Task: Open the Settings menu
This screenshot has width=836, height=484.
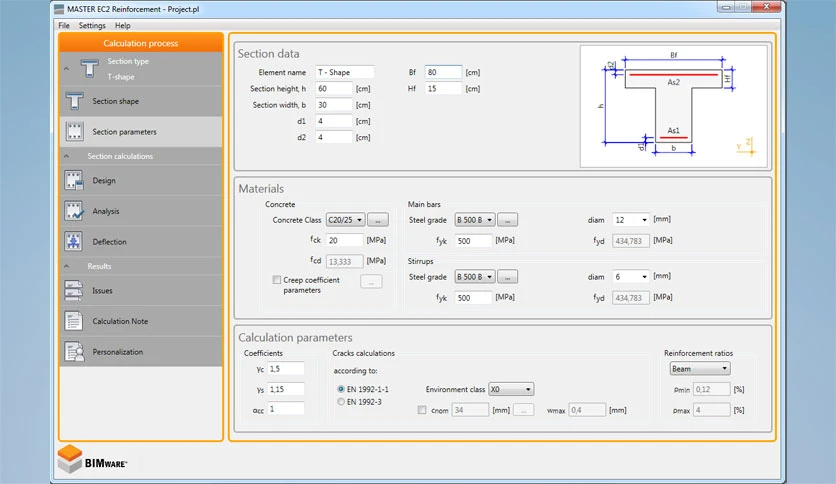Action: (92, 26)
